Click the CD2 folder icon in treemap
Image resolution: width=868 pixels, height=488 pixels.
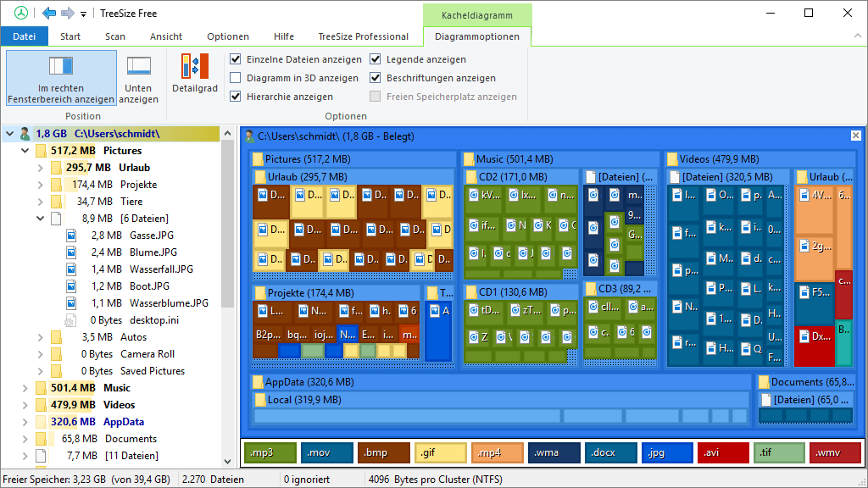471,177
